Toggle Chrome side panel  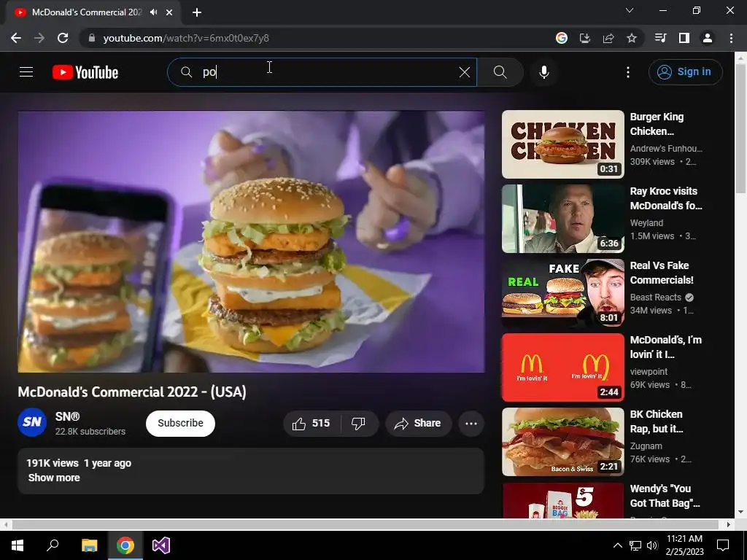click(x=684, y=38)
